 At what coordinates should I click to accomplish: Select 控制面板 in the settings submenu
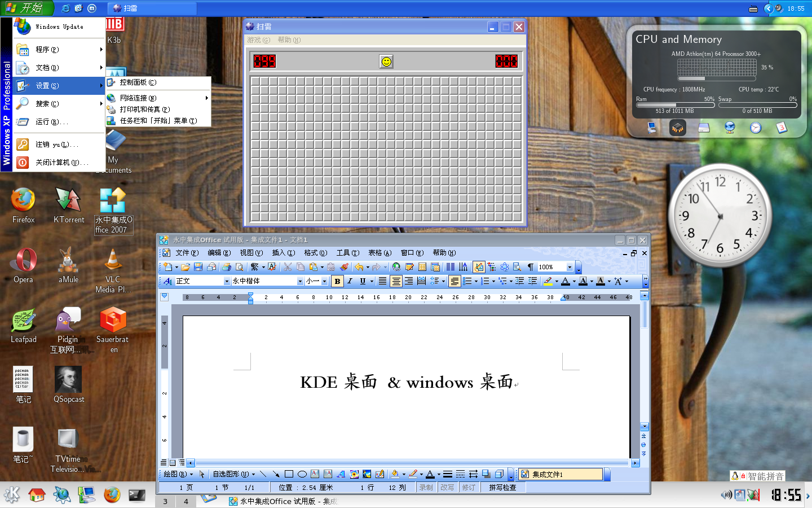(x=158, y=82)
